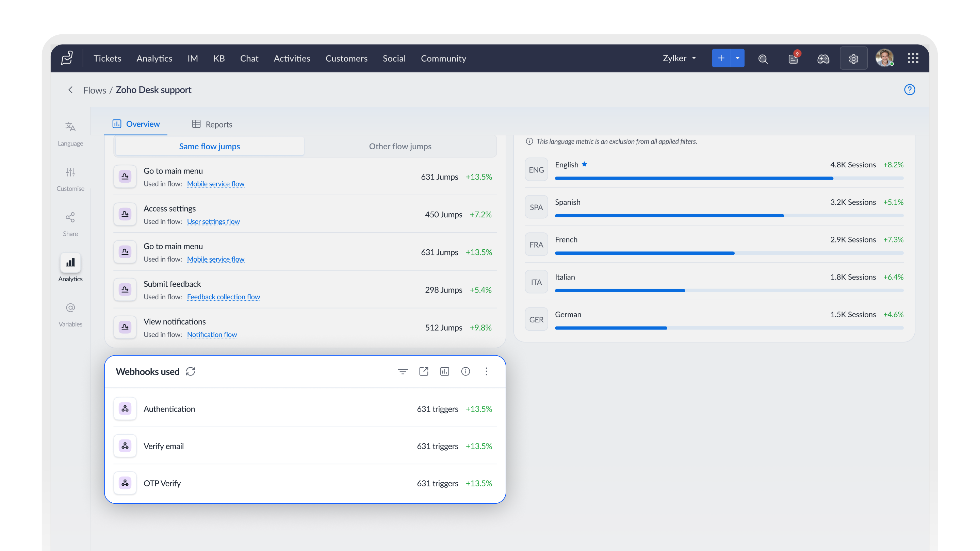The height and width of the screenshot is (551, 980).
Task: Open the Community menu
Action: [x=443, y=58]
